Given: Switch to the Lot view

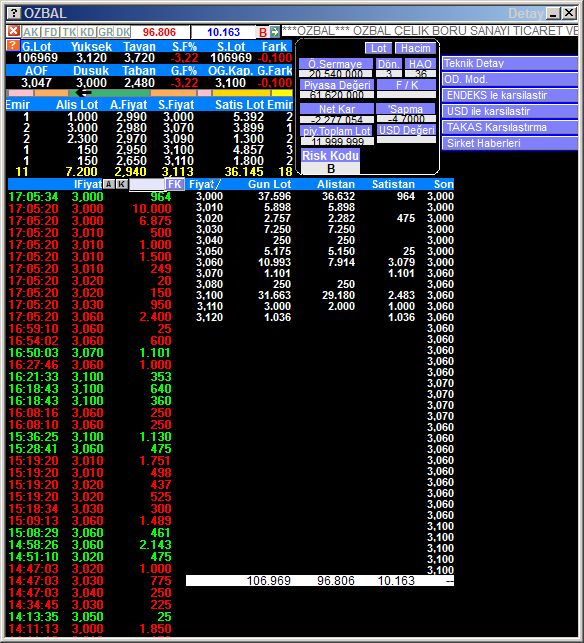Looking at the screenshot, I should point(378,48).
